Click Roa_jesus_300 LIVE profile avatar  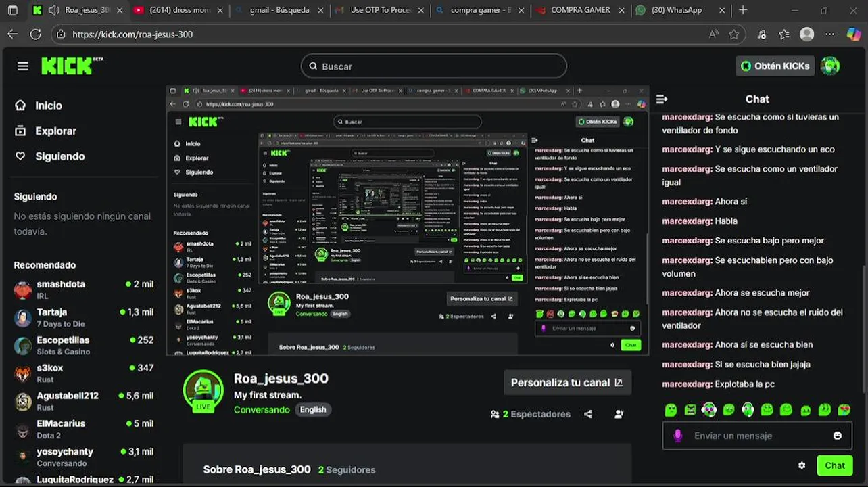203,391
